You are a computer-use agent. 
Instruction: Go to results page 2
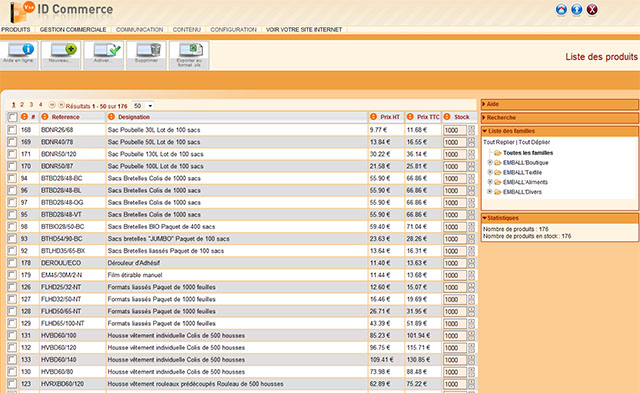pos(22,105)
